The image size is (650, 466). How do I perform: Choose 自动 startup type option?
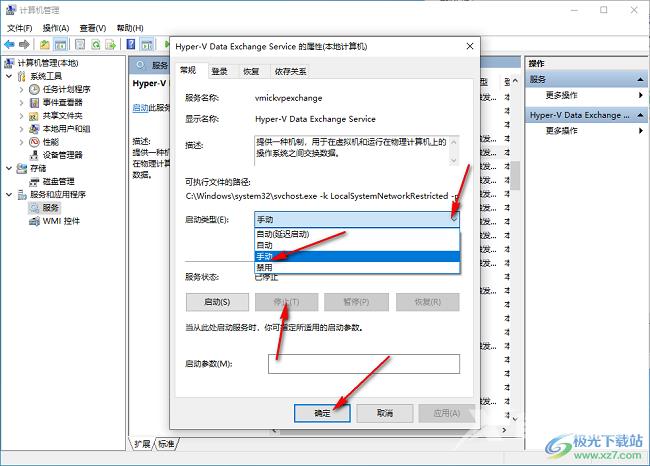[357, 245]
